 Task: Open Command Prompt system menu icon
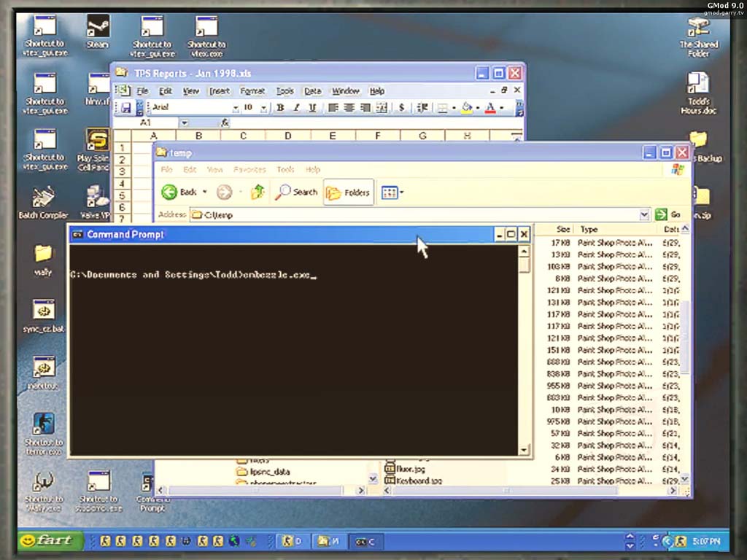click(x=77, y=234)
